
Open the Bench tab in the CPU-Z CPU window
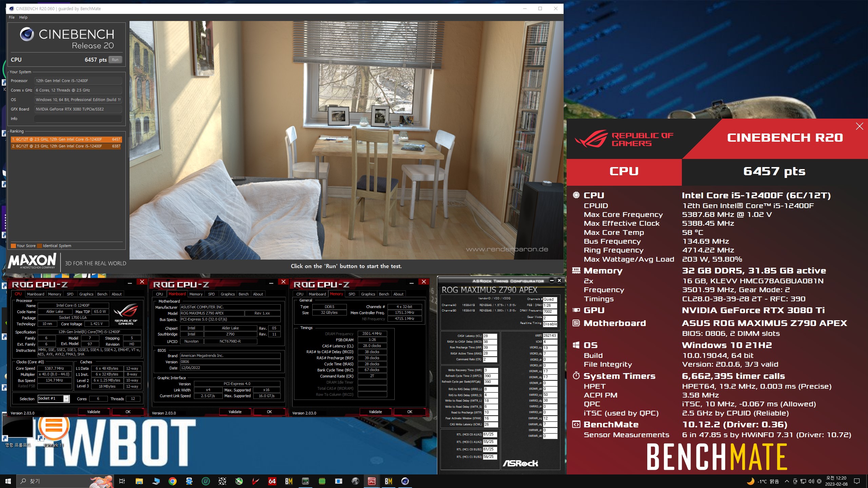point(102,294)
